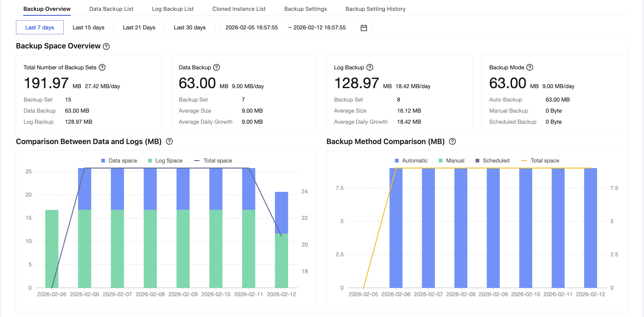Toggle the Scheduled legend entry

[x=492, y=161]
